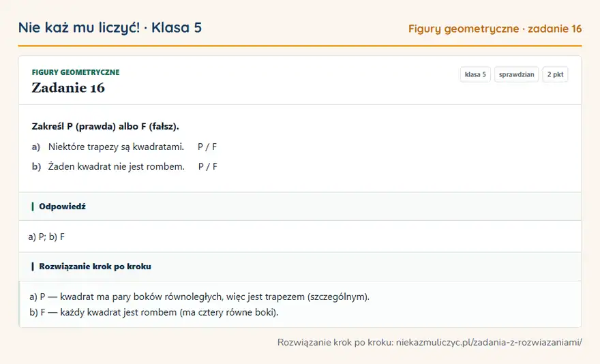Click the 'Odpowiedź' section header
Viewport: 600px width, 364px height.
coord(300,207)
